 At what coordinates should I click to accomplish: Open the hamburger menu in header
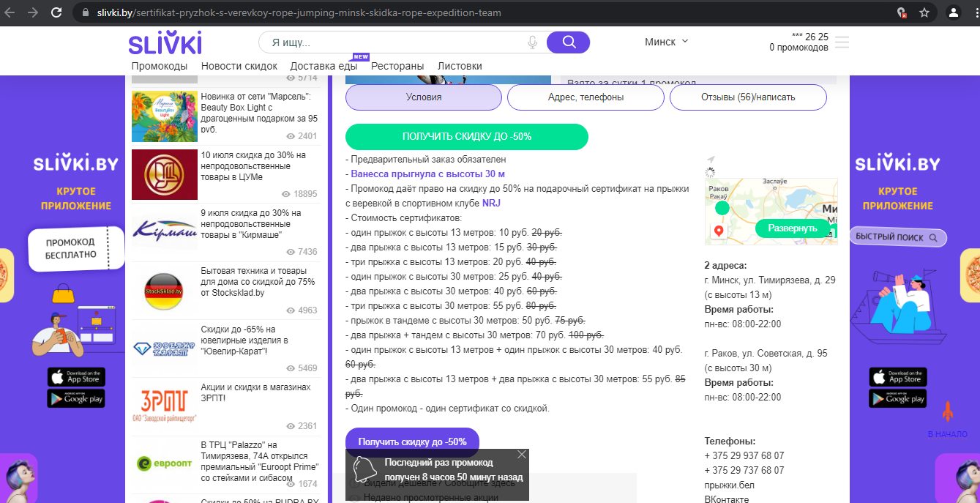pos(842,42)
